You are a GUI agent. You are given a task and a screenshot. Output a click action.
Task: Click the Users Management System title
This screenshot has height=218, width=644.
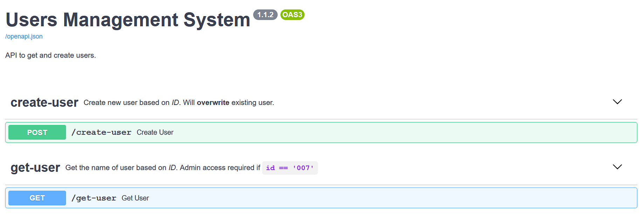[x=128, y=20]
